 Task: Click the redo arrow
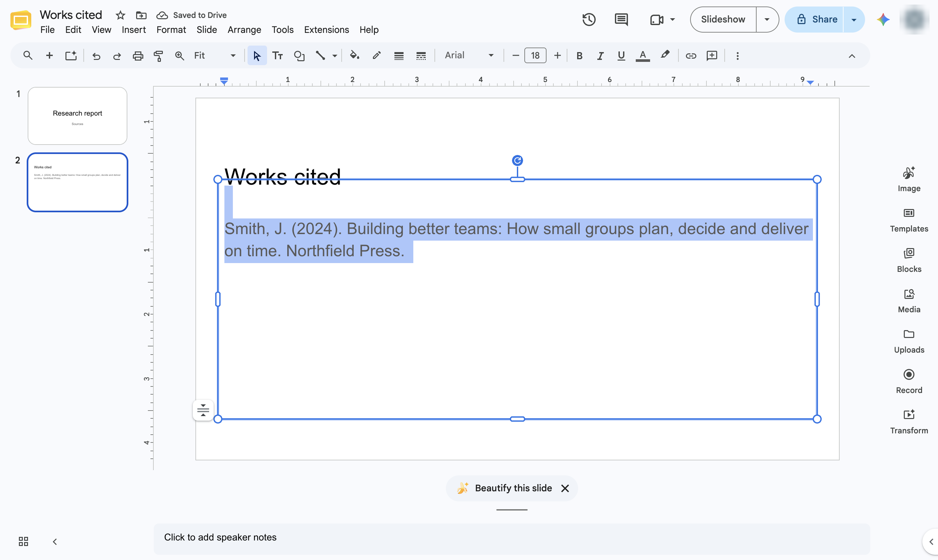(117, 56)
